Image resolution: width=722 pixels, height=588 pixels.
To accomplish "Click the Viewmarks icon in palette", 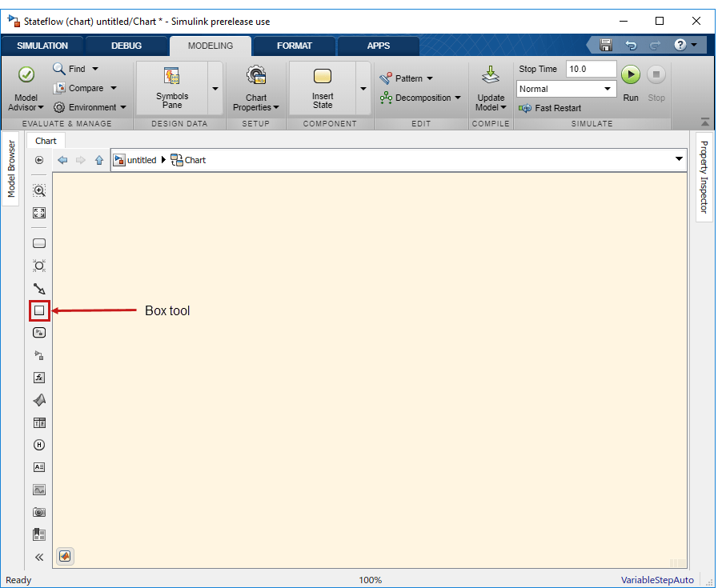I will coord(39,534).
